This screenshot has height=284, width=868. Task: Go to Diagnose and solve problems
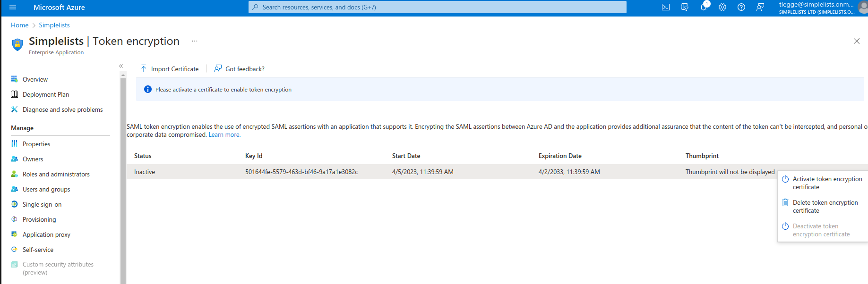pyautogui.click(x=62, y=109)
